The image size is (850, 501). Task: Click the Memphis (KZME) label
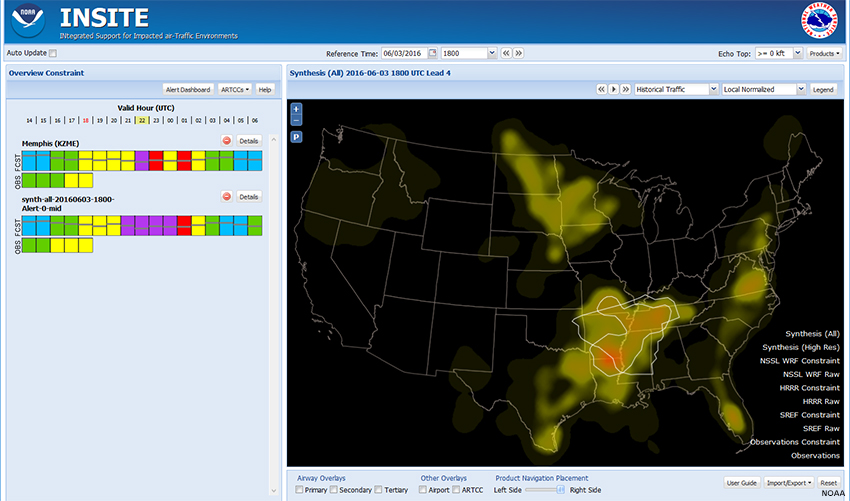(x=50, y=144)
